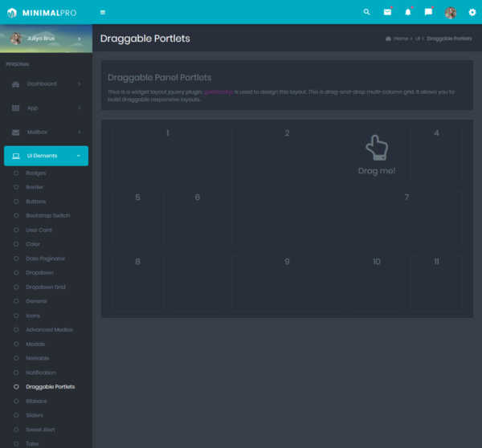
Task: Select portlet numbered 6
Action: pyautogui.click(x=198, y=251)
